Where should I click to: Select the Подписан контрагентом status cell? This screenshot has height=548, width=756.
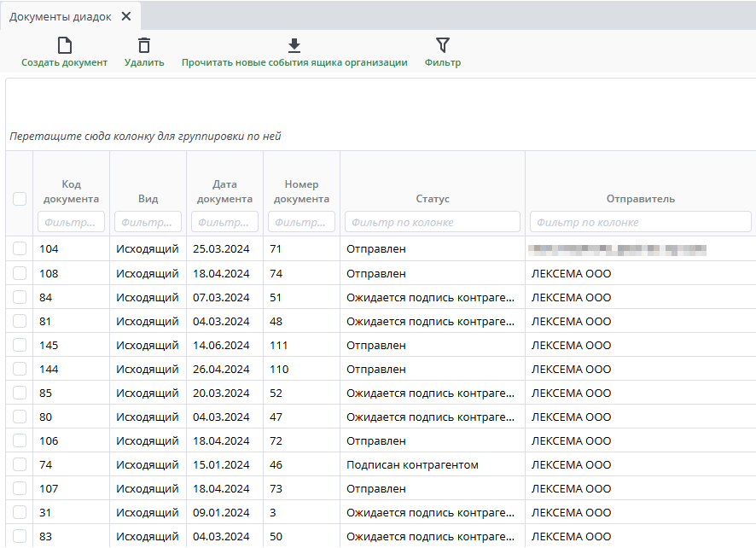[x=412, y=465]
